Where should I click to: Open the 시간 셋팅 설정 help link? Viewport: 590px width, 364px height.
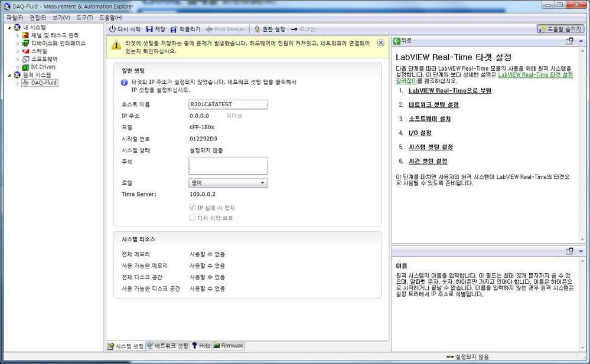(x=428, y=161)
